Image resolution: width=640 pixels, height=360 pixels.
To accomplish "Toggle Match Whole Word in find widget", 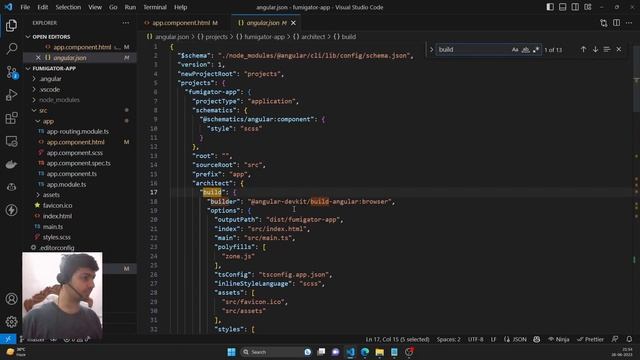I will tap(526, 49).
